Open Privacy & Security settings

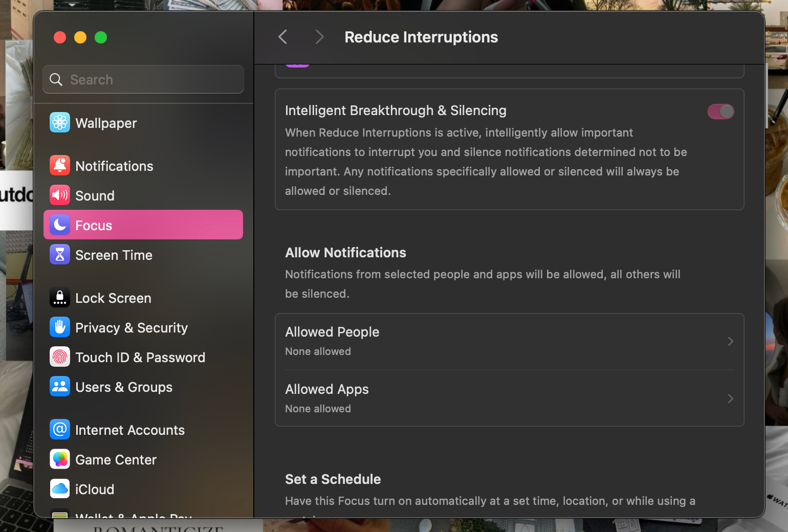click(x=143, y=327)
